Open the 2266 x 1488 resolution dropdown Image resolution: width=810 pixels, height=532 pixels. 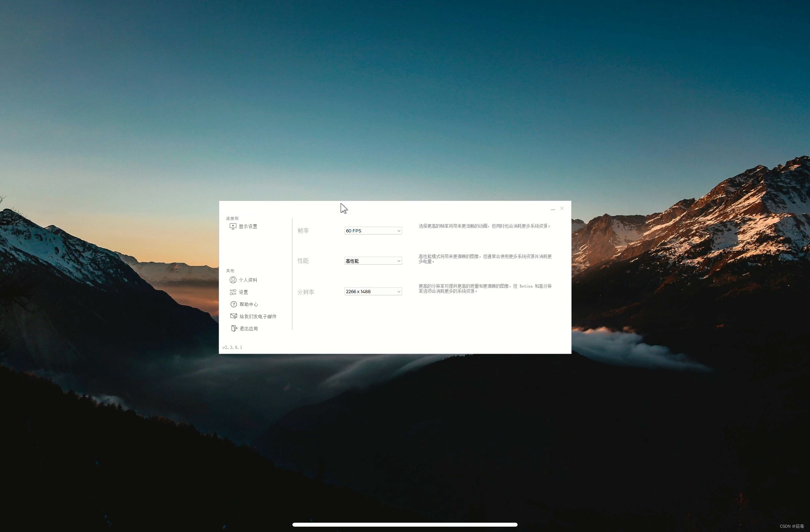(373, 292)
